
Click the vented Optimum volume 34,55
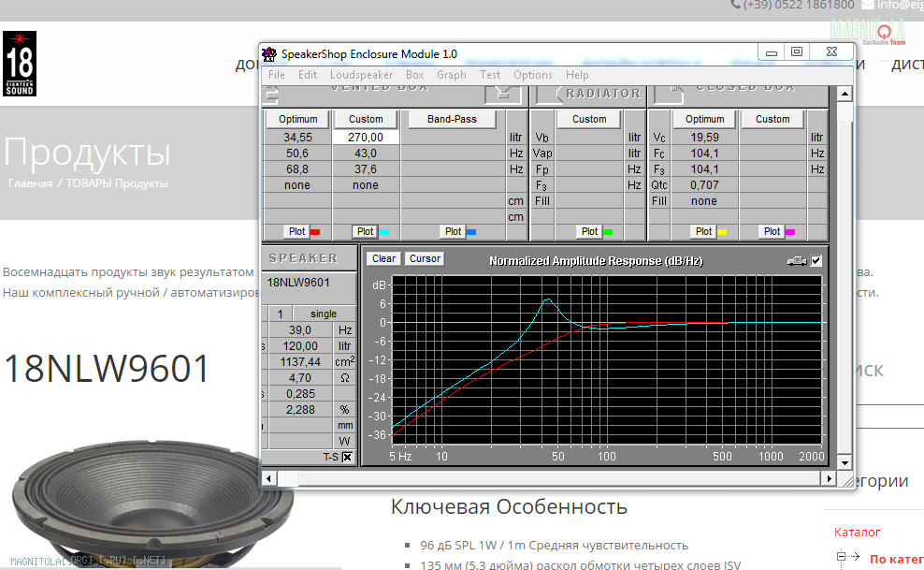pyautogui.click(x=297, y=138)
